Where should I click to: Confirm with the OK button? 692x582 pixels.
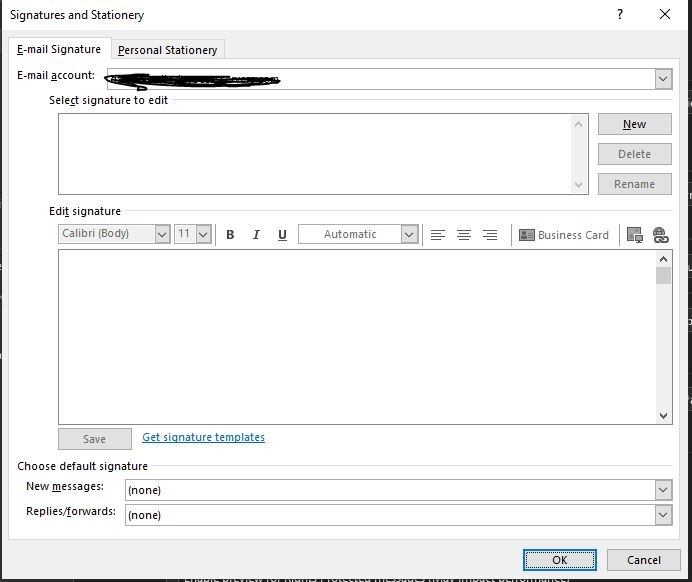(560, 560)
